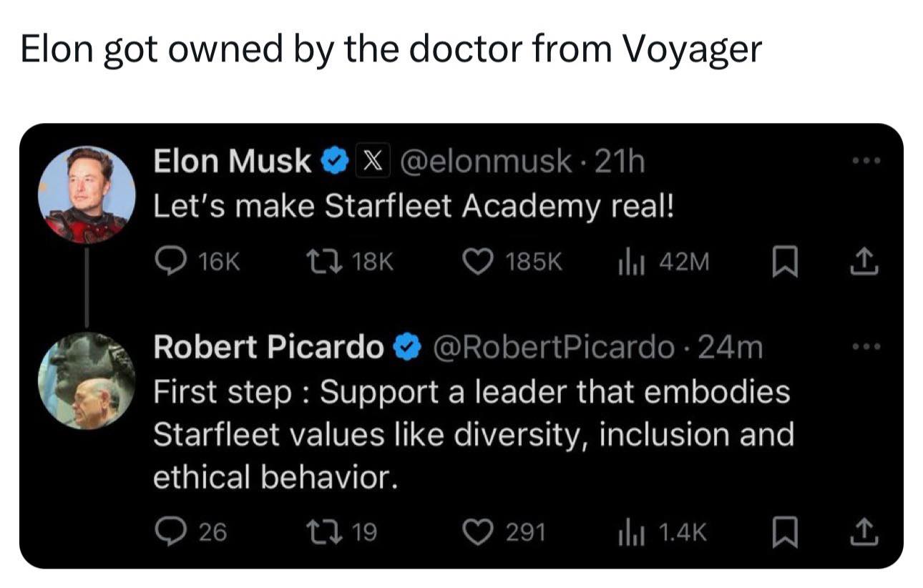Bookmark Robert Picardo's reply
Image resolution: width=923 pixels, height=588 pixels.
785,531
